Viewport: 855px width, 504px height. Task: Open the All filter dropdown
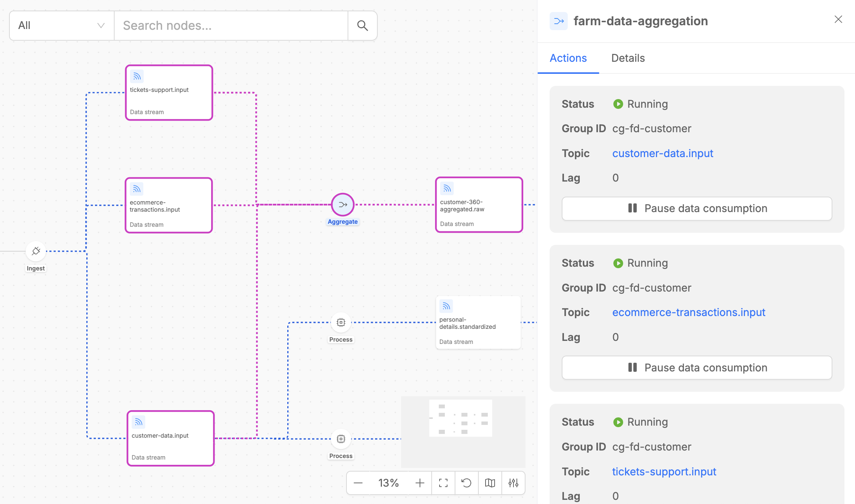(x=61, y=26)
